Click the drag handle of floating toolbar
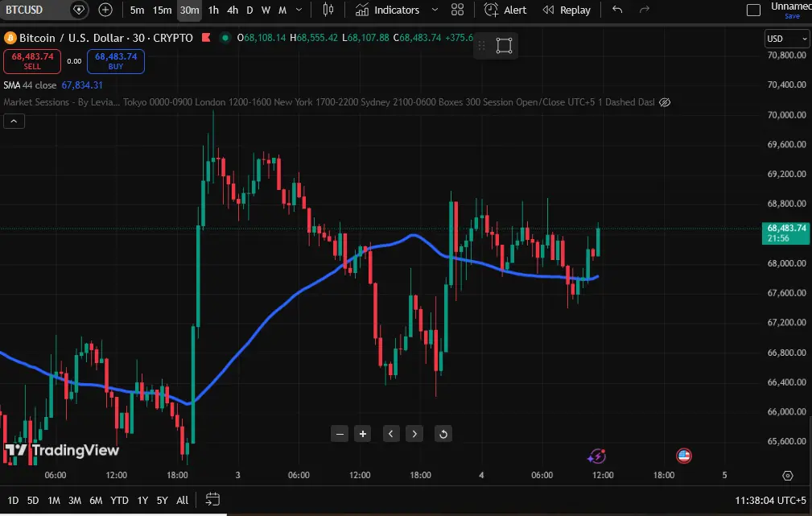This screenshot has width=812, height=516. click(x=481, y=46)
